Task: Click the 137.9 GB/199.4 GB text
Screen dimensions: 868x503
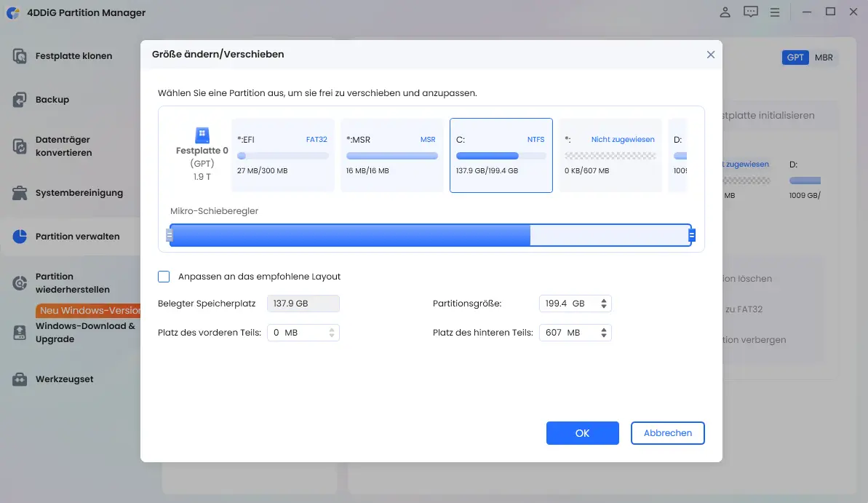Action: 487,170
